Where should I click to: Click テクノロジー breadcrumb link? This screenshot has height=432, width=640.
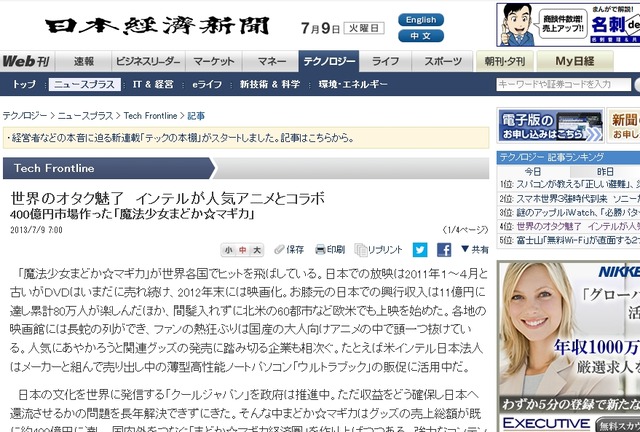(25, 116)
